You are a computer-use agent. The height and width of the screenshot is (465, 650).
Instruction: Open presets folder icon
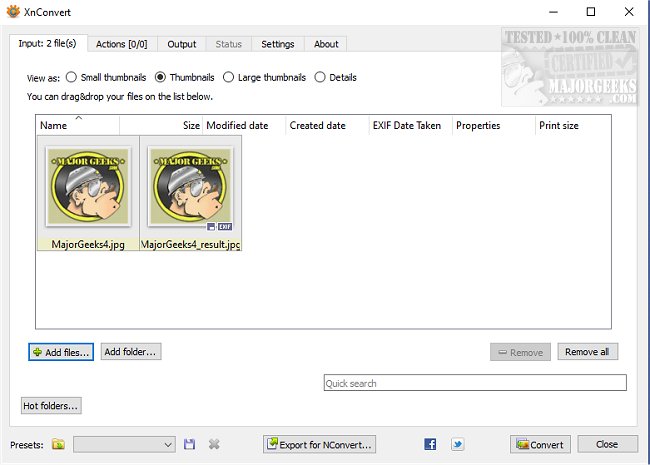point(58,444)
